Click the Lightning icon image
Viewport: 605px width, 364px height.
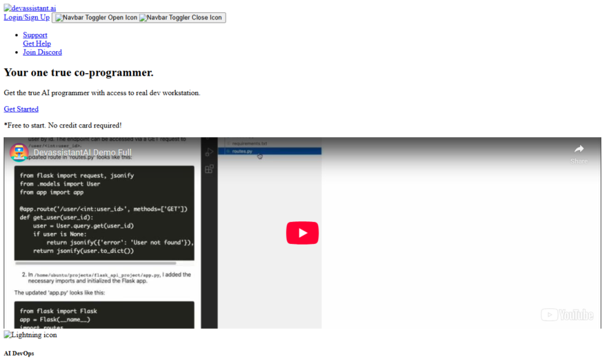click(x=30, y=335)
